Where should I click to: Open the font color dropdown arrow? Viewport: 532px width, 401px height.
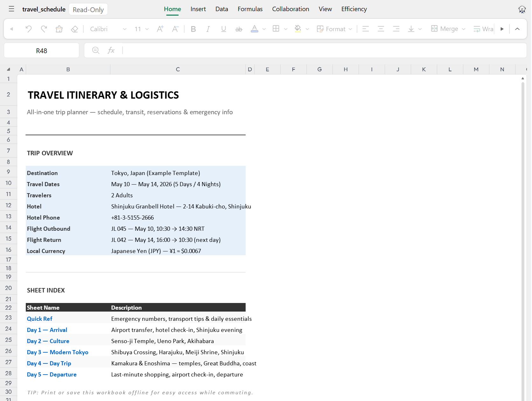click(264, 29)
